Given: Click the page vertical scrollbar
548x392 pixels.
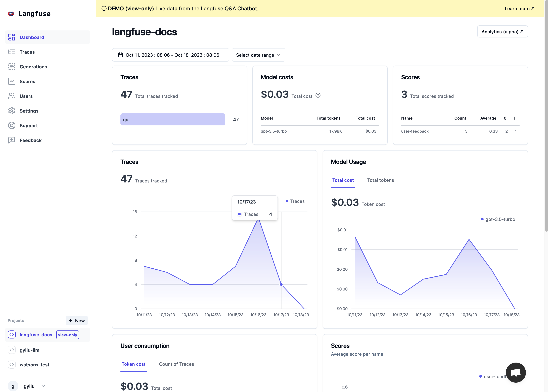Looking at the screenshot, I should point(546,116).
